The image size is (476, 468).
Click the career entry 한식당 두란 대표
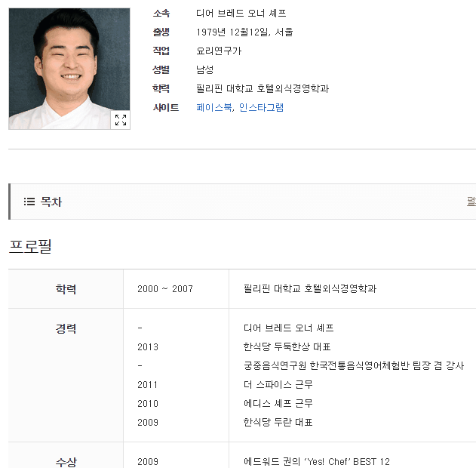pyautogui.click(x=278, y=422)
